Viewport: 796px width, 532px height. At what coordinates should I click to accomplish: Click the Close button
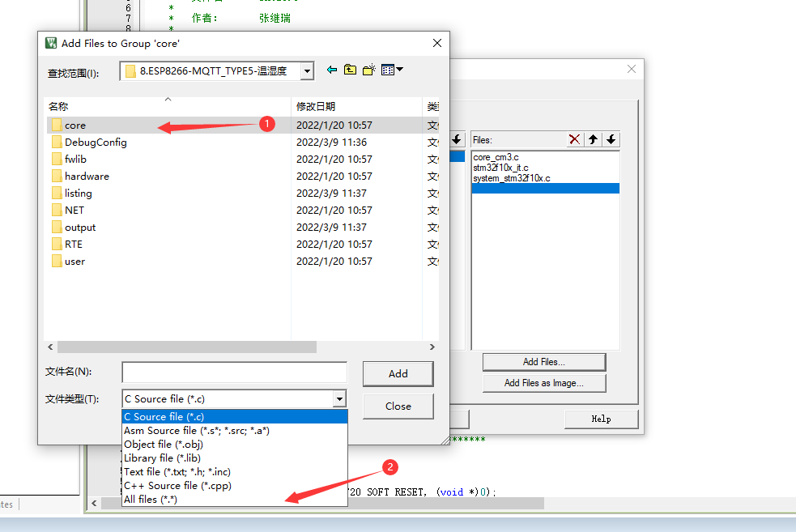pos(398,406)
